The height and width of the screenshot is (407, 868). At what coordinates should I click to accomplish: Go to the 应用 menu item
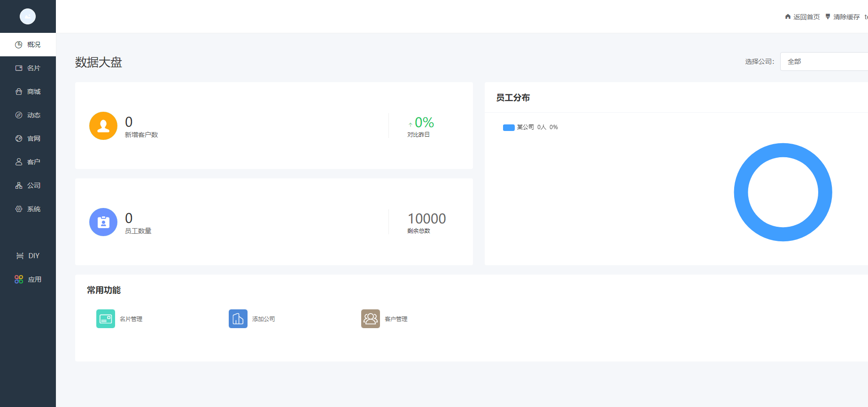tap(28, 279)
